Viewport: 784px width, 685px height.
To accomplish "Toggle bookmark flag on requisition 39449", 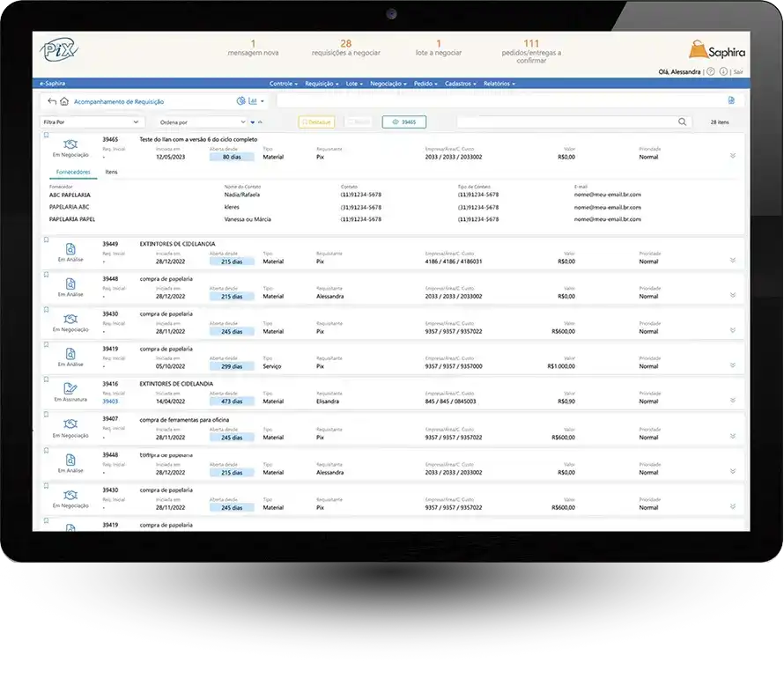I will pos(46,239).
